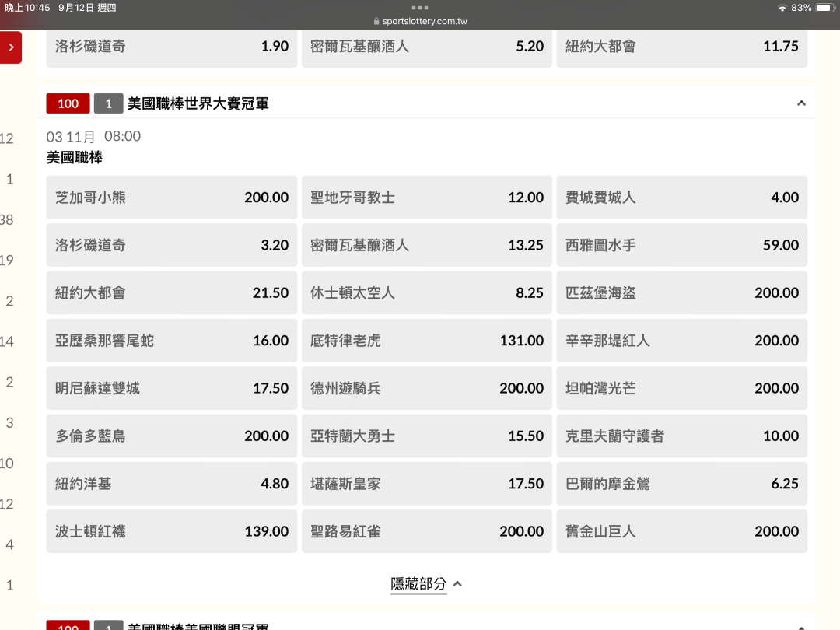The height and width of the screenshot is (630, 840).
Task: Tap 聖路易紅雀 odds 200.00
Action: click(x=426, y=531)
